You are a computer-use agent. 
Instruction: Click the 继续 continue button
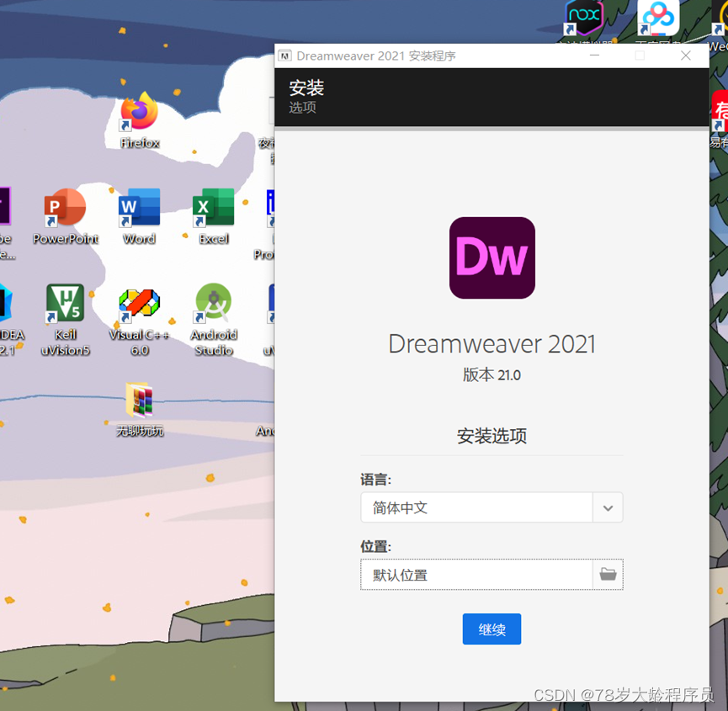(x=492, y=629)
